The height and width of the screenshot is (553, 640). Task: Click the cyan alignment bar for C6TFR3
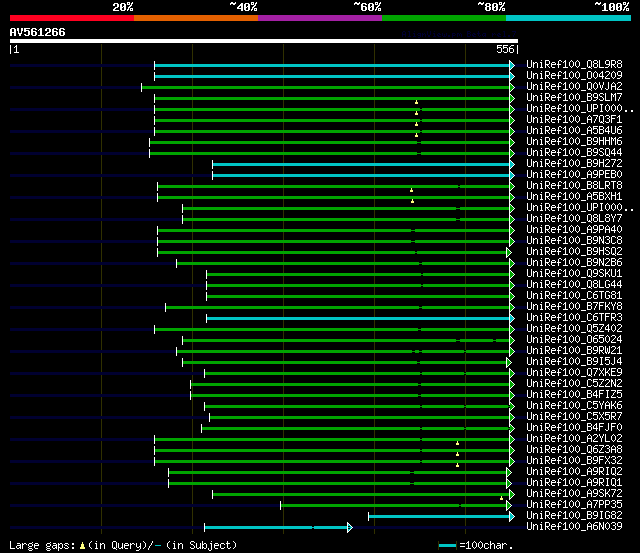358,318
